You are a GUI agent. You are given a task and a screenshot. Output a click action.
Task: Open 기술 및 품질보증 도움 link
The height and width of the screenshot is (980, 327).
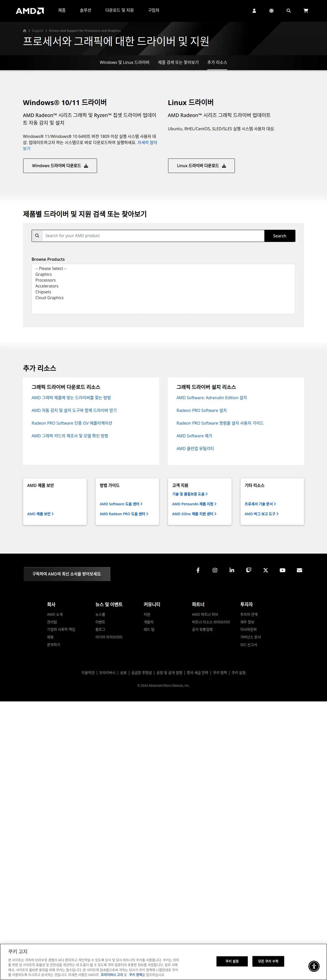[x=190, y=494]
